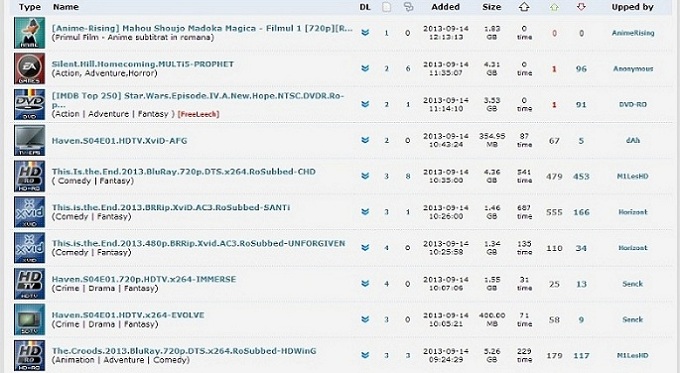View Horizont uploader on SANTi row
This screenshot has height=373, width=680.
pyautogui.click(x=633, y=212)
